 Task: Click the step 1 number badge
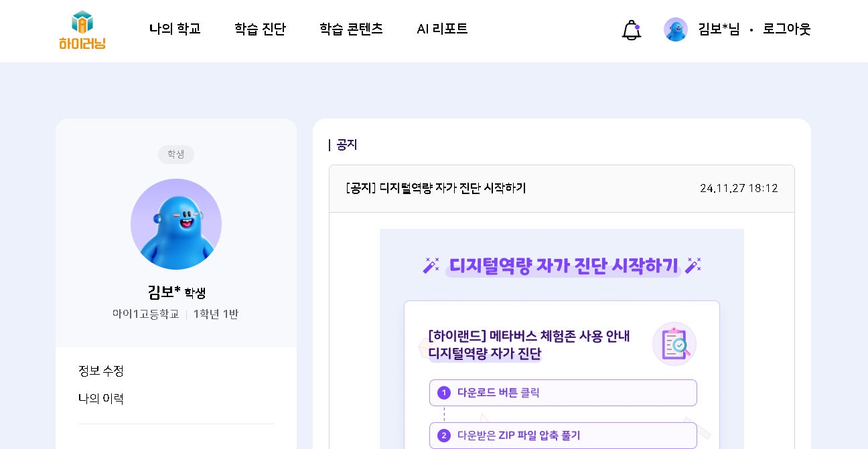(443, 393)
